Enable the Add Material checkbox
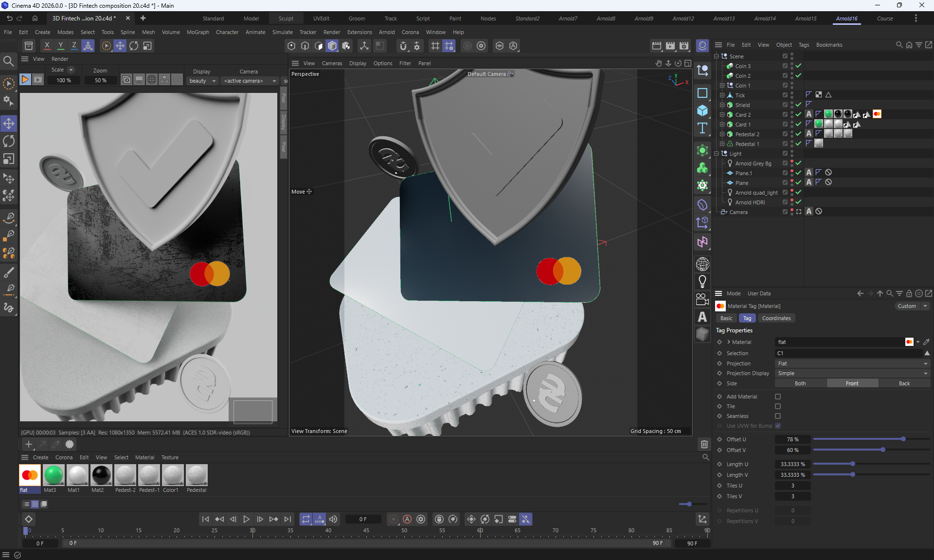 pyautogui.click(x=778, y=397)
